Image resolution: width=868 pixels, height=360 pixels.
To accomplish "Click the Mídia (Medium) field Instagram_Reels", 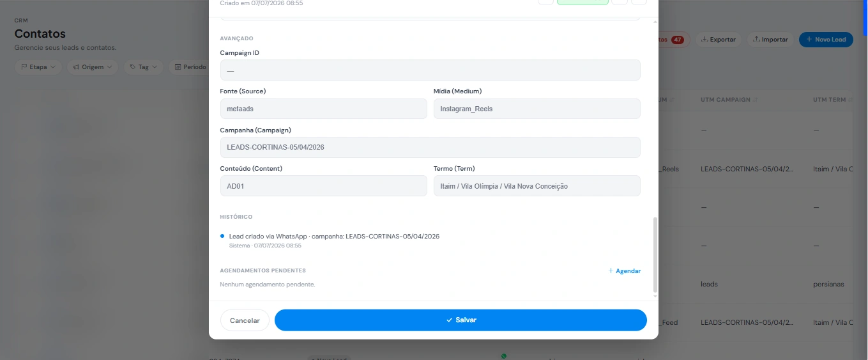I will click(x=537, y=109).
